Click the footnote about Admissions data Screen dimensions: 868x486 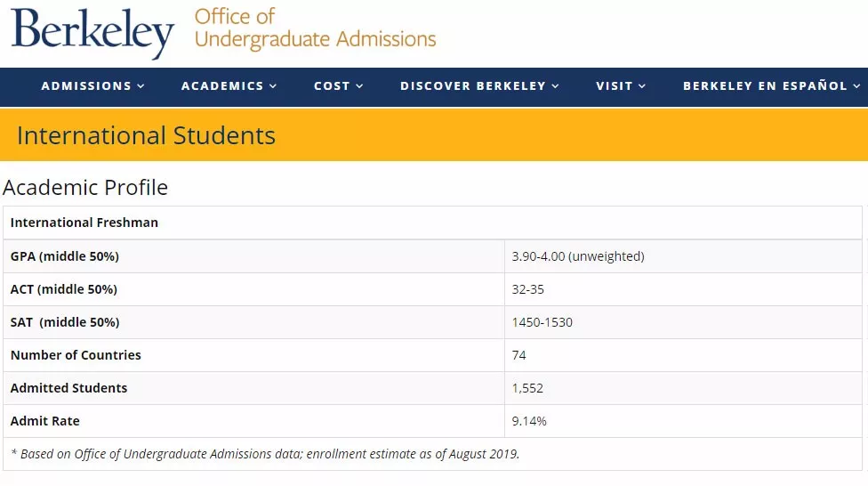(x=265, y=454)
